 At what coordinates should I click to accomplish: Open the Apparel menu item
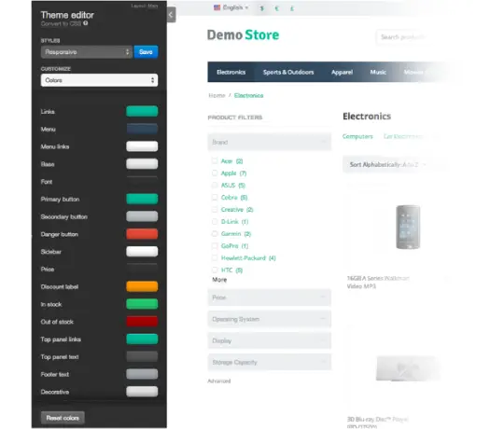[342, 72]
